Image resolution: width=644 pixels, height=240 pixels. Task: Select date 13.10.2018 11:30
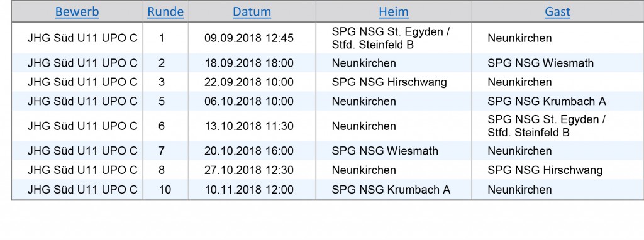click(x=249, y=126)
